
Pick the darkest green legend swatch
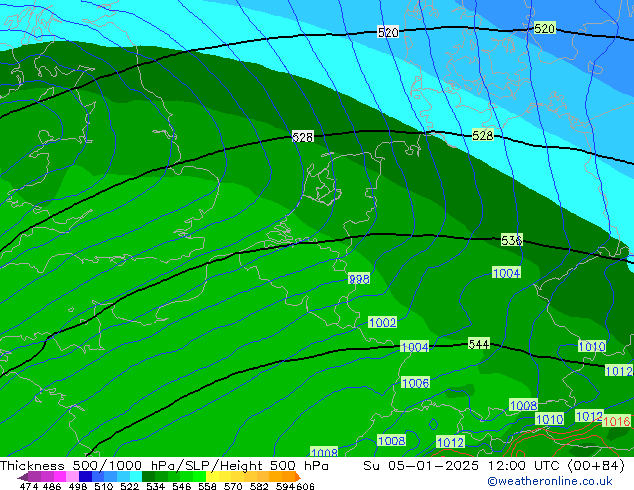(148, 476)
